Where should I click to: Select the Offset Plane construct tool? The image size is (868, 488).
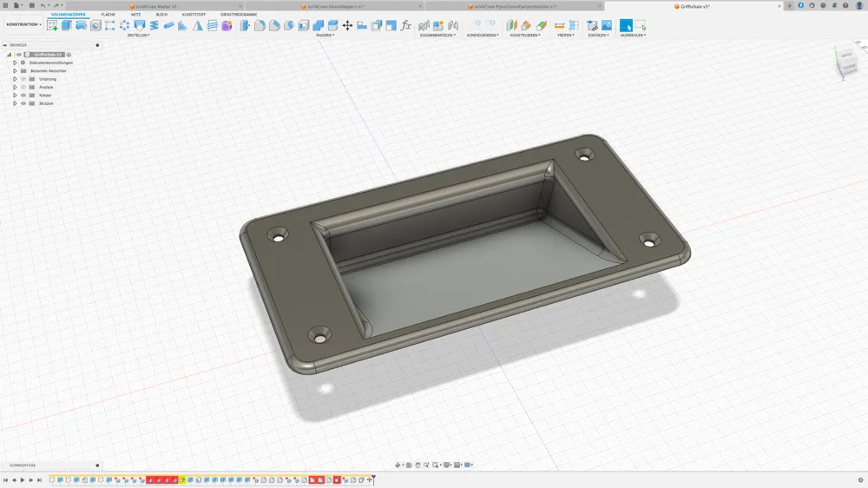click(511, 25)
